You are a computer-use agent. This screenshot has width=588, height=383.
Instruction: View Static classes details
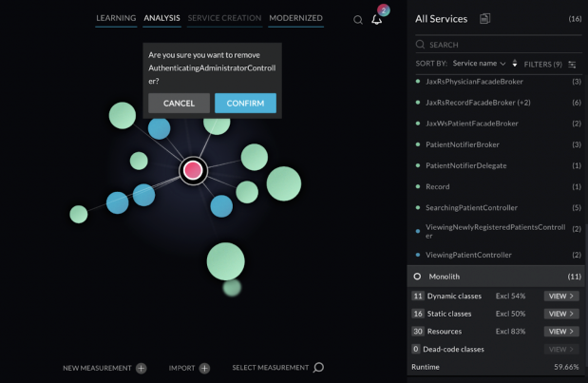561,314
